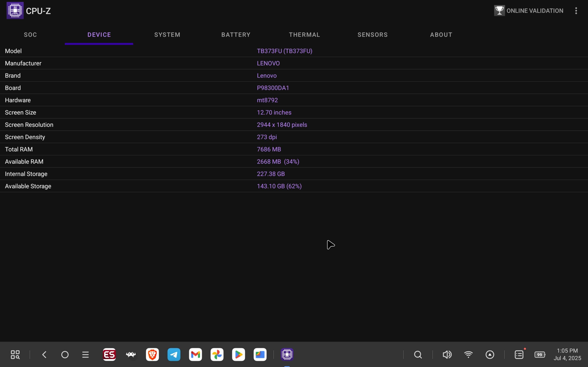588x367 pixels.
Task: Open the volume speaker control
Action: click(x=447, y=355)
